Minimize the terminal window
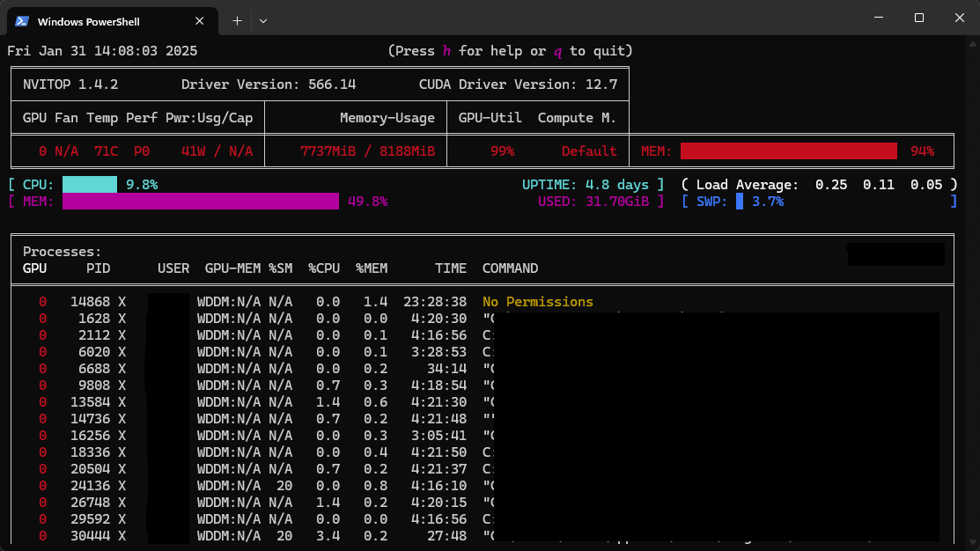Image resolution: width=980 pixels, height=551 pixels. (878, 18)
